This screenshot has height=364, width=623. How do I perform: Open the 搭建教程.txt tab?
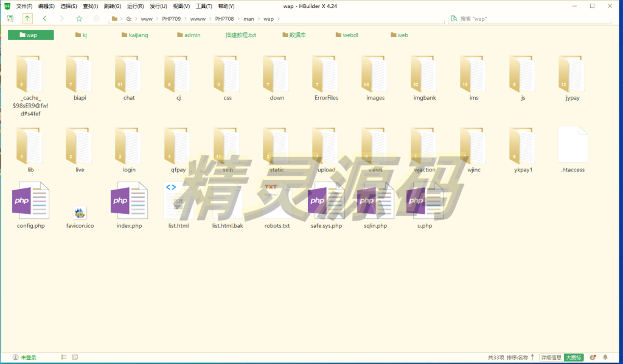241,35
